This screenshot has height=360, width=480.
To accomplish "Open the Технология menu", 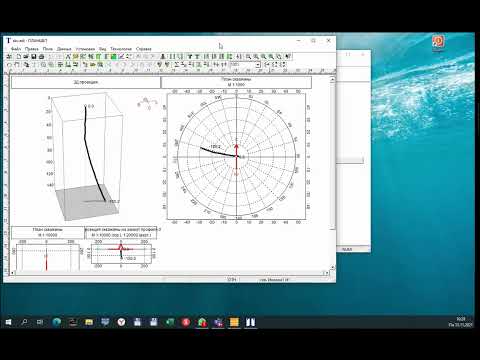I will [x=121, y=49].
